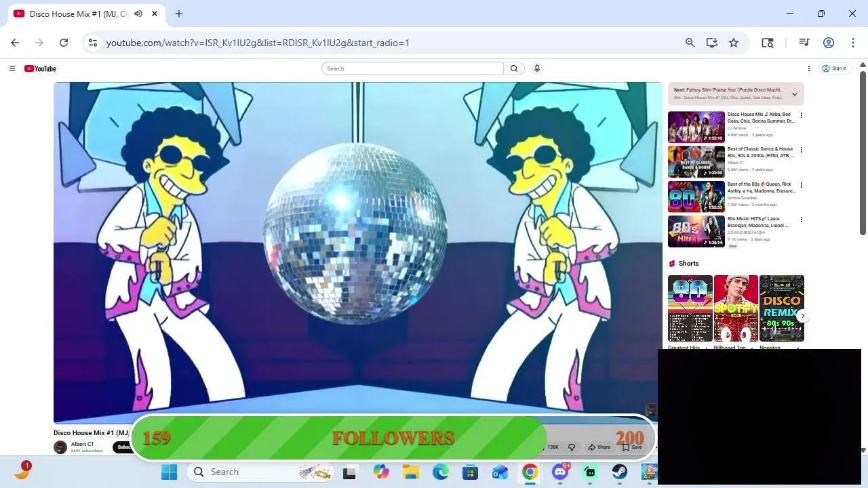The image size is (868, 488).
Task: Open the Greatest Hits 80s Short
Action: (x=690, y=308)
